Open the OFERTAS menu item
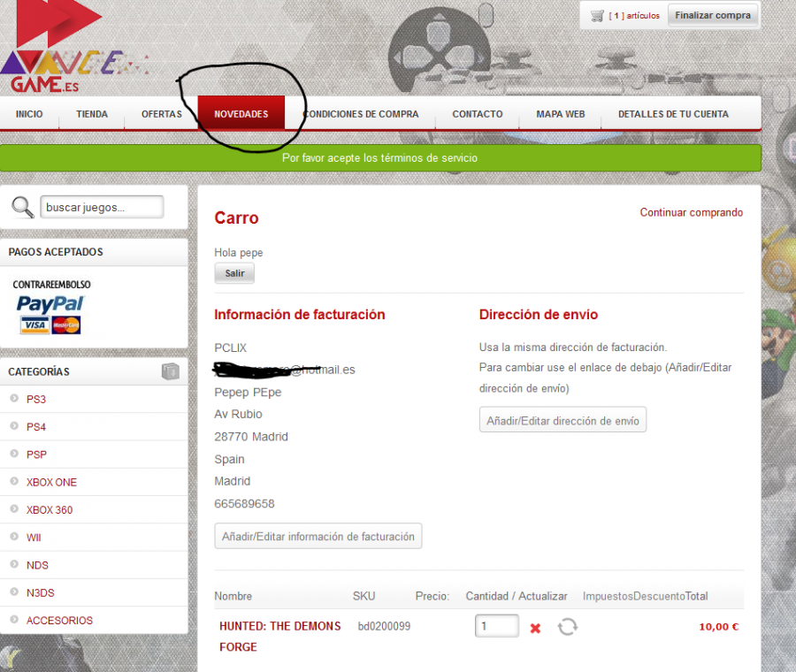 pyautogui.click(x=162, y=114)
